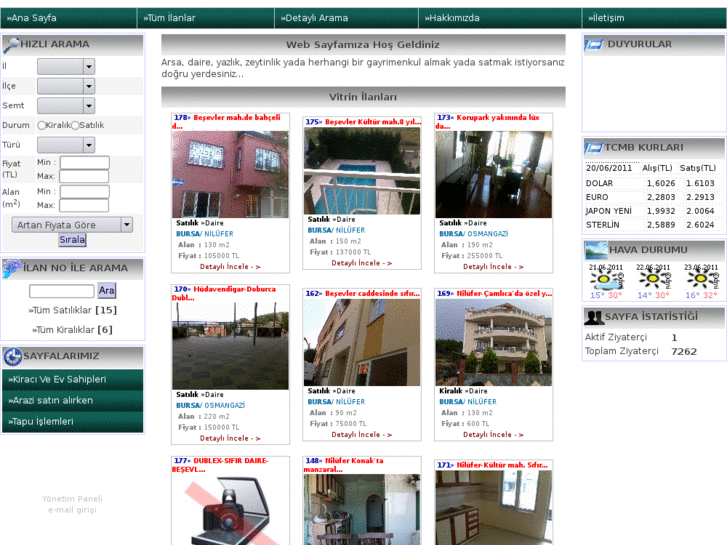The image size is (727, 545).
Task: Click the compass icon next to SAYFALARIMIZ
Action: [13, 357]
